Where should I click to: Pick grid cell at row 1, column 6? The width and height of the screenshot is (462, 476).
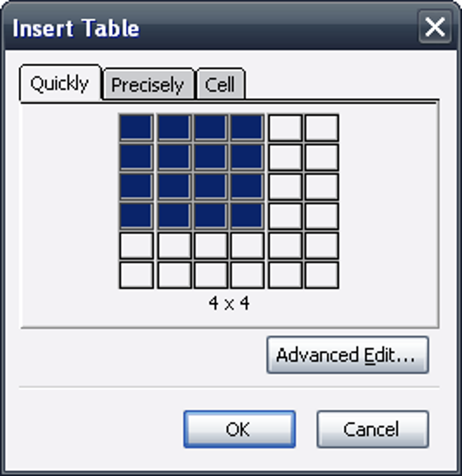322,128
